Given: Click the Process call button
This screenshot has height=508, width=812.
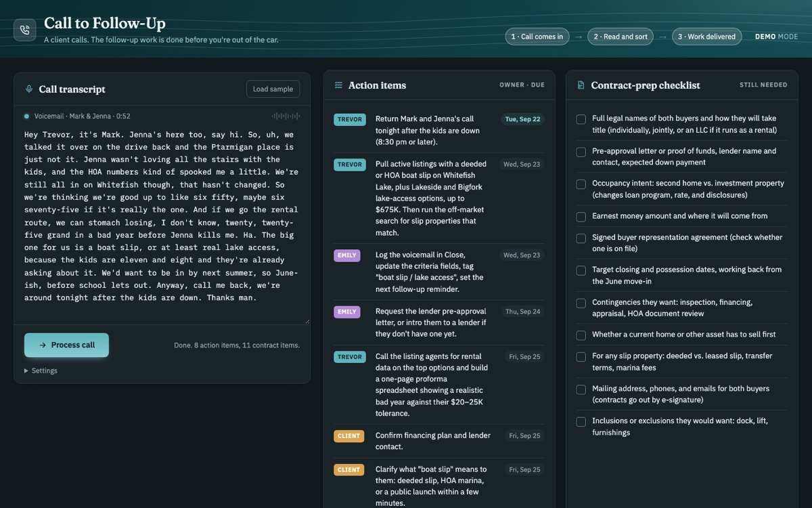Looking at the screenshot, I should click(x=66, y=345).
